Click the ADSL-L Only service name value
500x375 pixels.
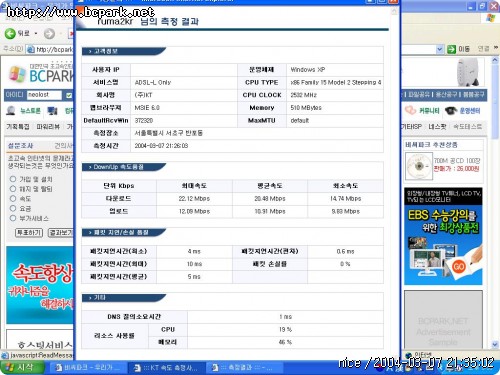153,82
